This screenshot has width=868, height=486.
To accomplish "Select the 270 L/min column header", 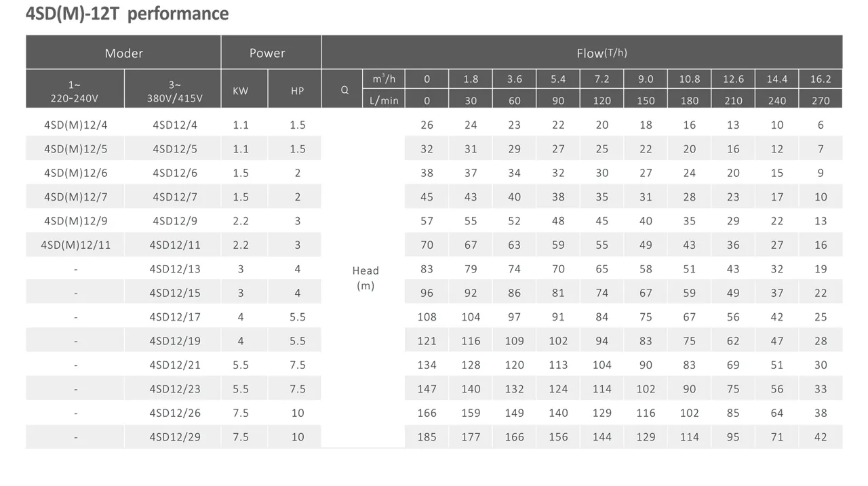I will click(x=821, y=100).
